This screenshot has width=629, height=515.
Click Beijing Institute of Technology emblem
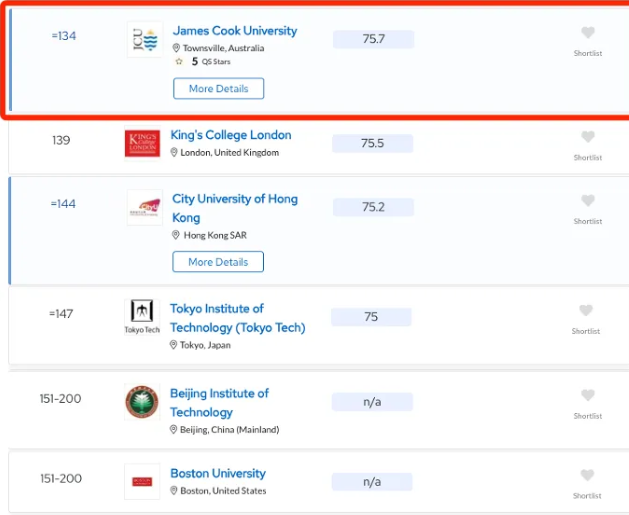coord(142,402)
